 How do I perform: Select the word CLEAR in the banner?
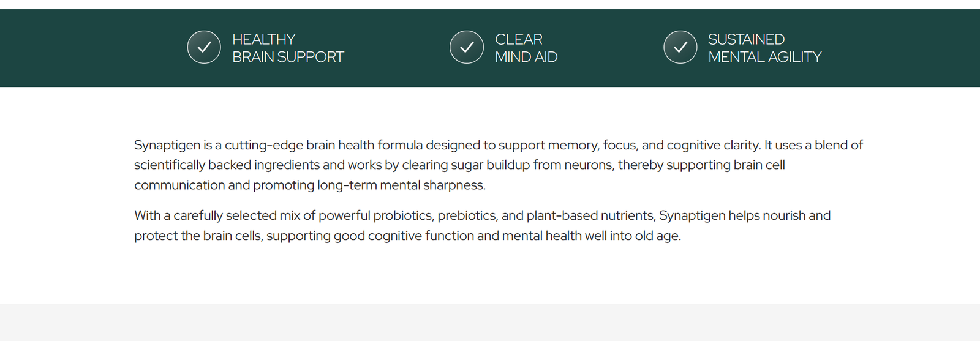click(518, 39)
